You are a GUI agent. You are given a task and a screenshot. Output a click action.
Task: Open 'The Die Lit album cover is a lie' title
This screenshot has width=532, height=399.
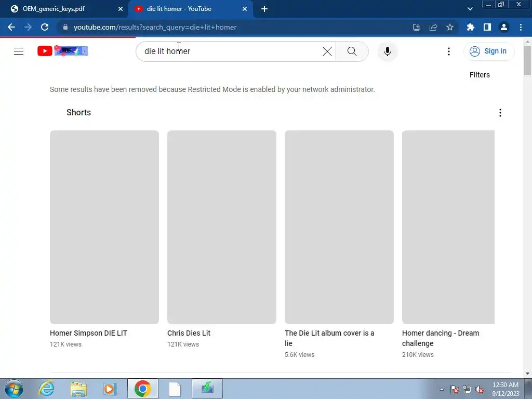(329, 338)
